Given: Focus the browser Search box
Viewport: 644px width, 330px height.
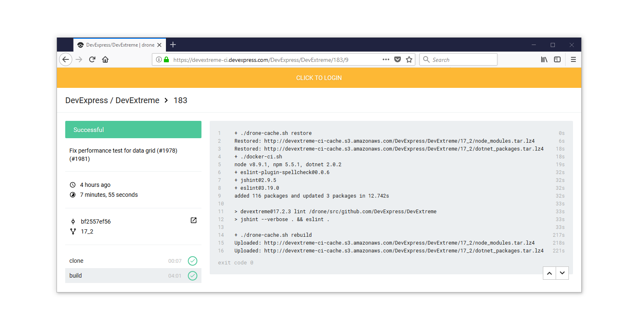Looking at the screenshot, I should click(458, 59).
